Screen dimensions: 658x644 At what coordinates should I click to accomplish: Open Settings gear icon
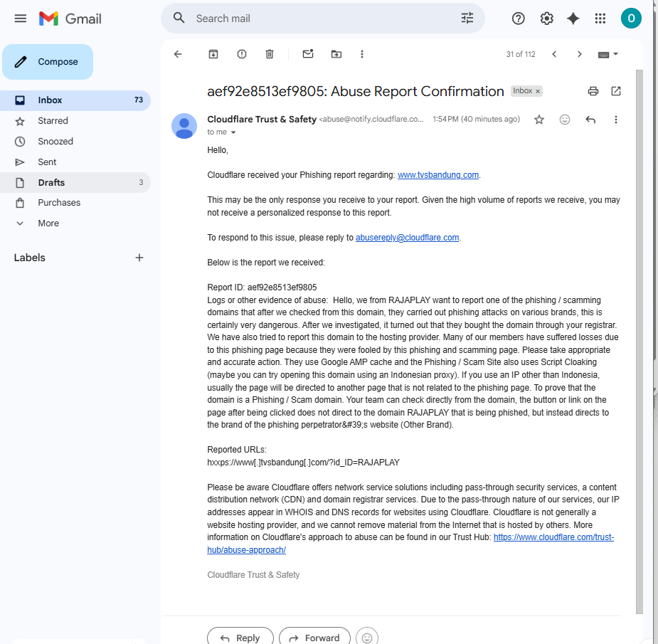[x=546, y=19]
